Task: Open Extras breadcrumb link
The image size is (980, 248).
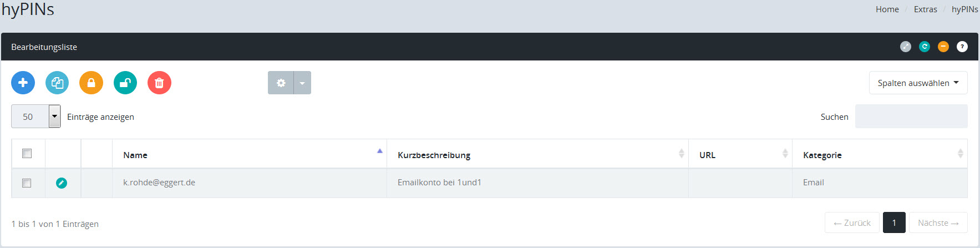Action: 925,9
